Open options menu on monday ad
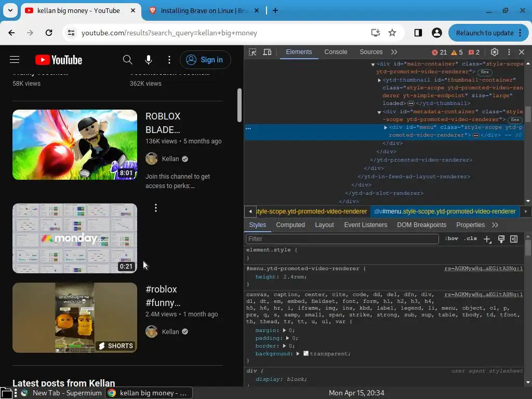Screen dimensions: 532x399 tap(156, 208)
